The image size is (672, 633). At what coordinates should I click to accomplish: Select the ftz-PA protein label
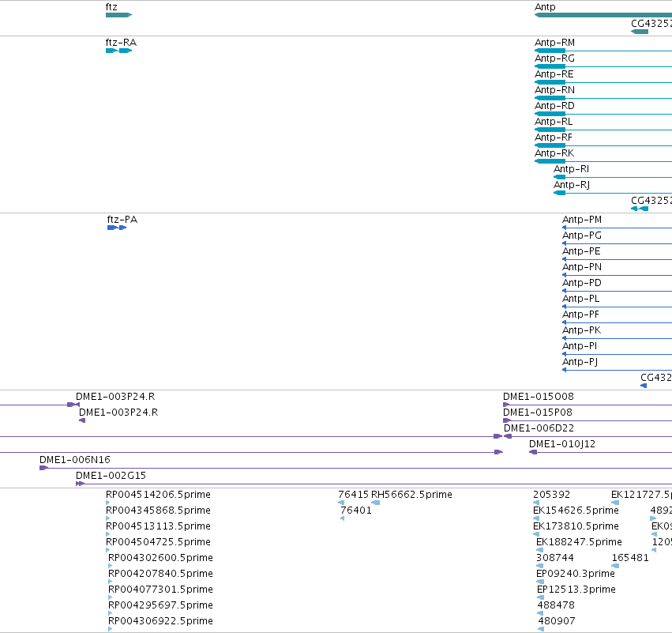click(122, 220)
